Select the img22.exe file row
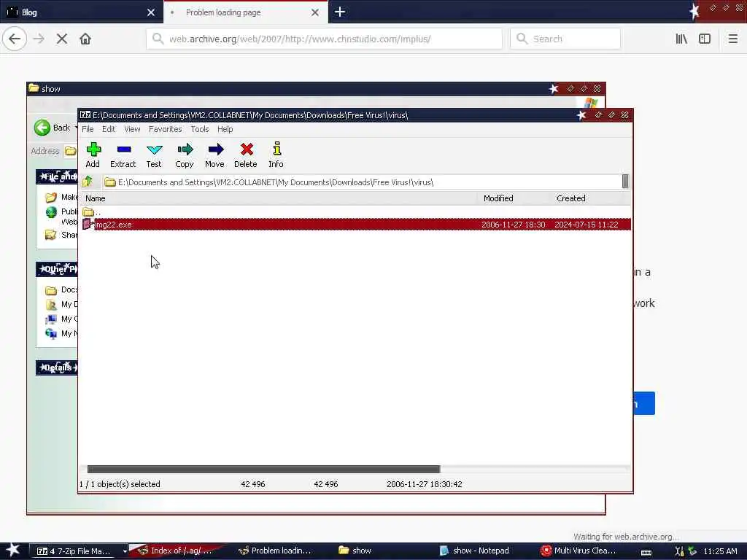The height and width of the screenshot is (560, 747). click(355, 225)
